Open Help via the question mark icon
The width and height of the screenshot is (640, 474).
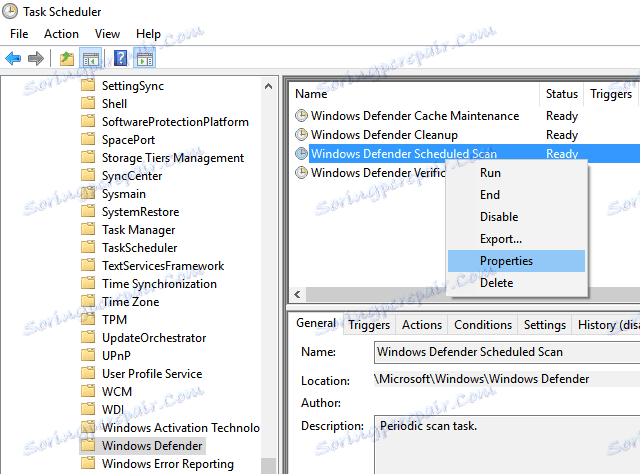pos(120,58)
